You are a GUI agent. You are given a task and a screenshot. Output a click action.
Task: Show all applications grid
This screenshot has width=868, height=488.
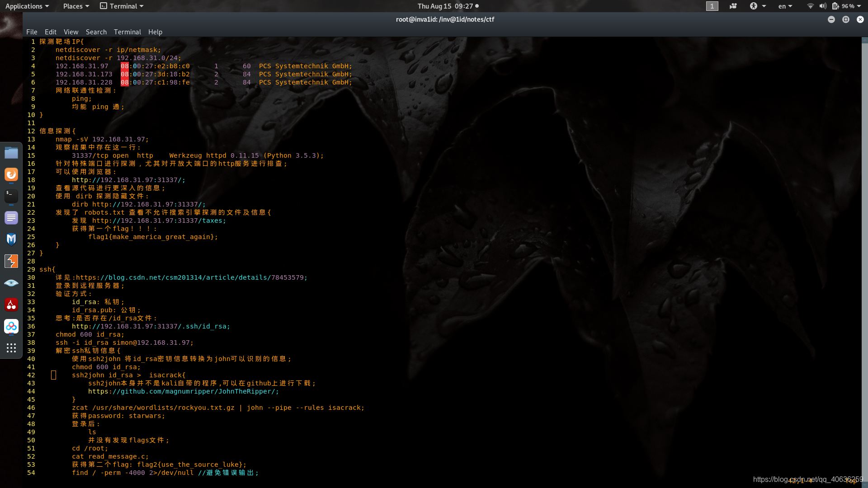pos(11,348)
